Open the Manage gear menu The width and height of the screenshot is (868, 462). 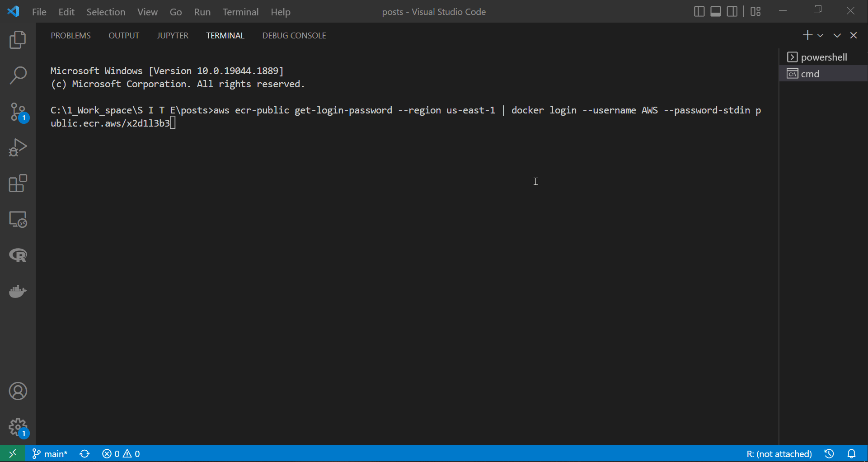18,428
